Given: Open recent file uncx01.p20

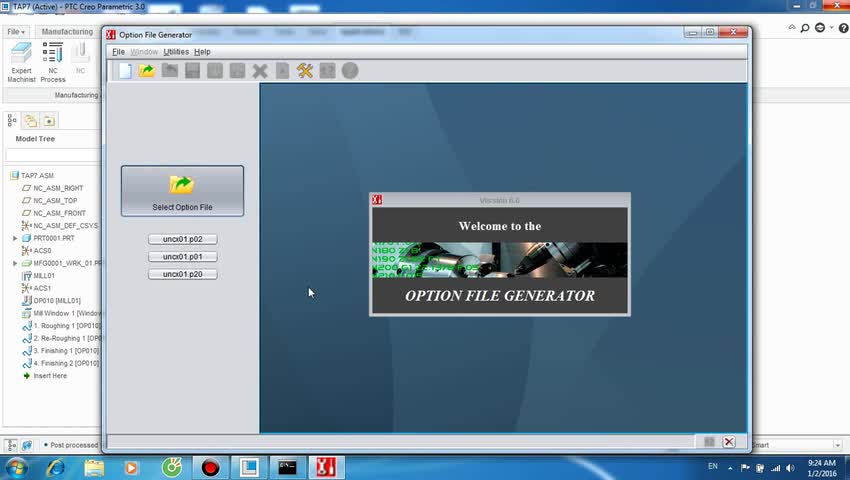Looking at the screenshot, I should tap(183, 274).
